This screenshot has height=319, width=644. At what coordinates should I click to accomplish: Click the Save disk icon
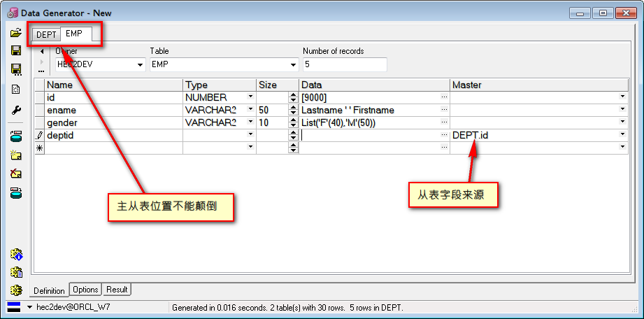coord(15,51)
